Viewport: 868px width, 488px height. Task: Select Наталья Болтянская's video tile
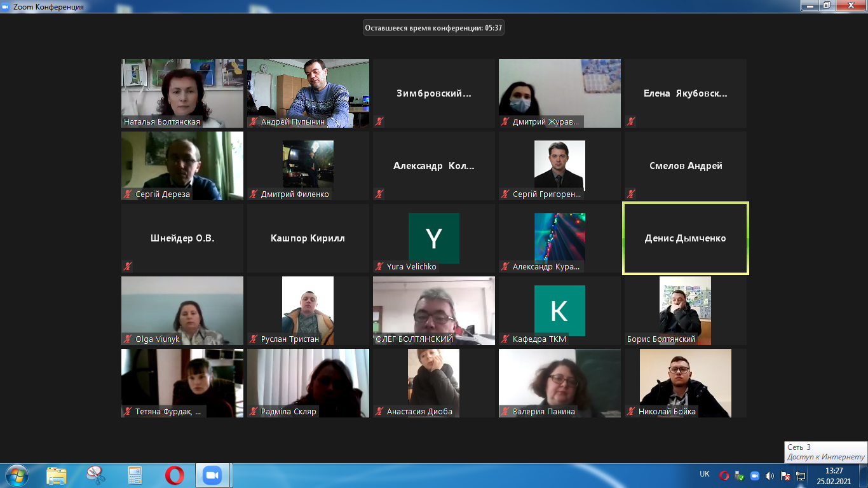tap(182, 93)
